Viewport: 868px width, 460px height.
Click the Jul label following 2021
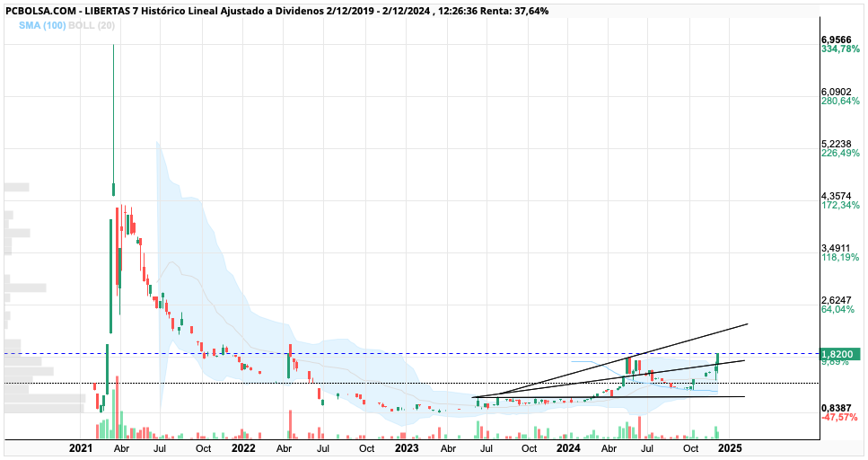click(x=160, y=448)
